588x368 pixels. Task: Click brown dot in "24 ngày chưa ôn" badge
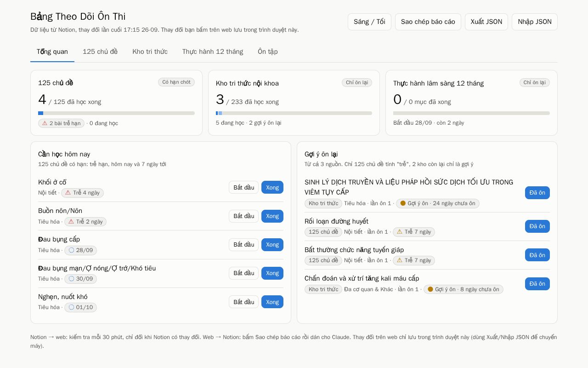pos(403,203)
